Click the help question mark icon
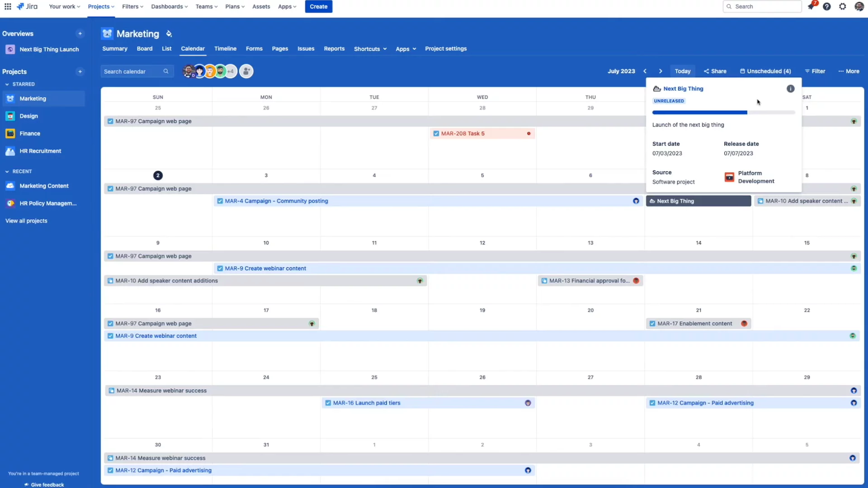 pos(827,6)
